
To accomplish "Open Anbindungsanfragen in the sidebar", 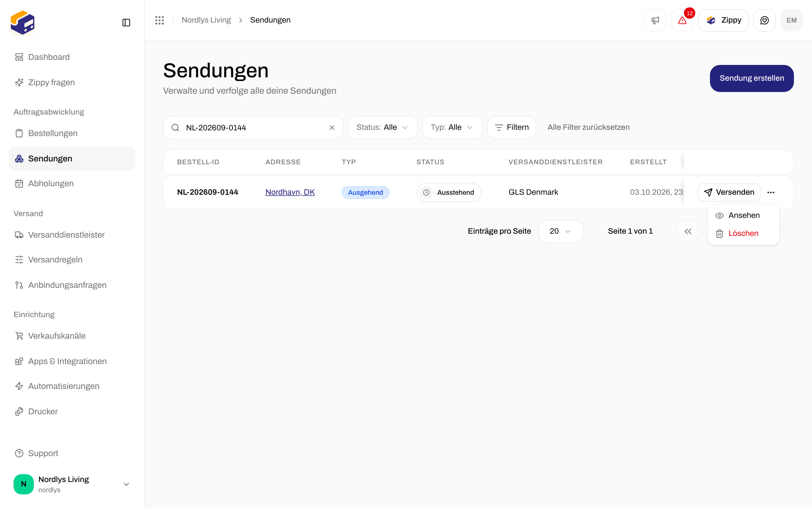I will 72,285.
